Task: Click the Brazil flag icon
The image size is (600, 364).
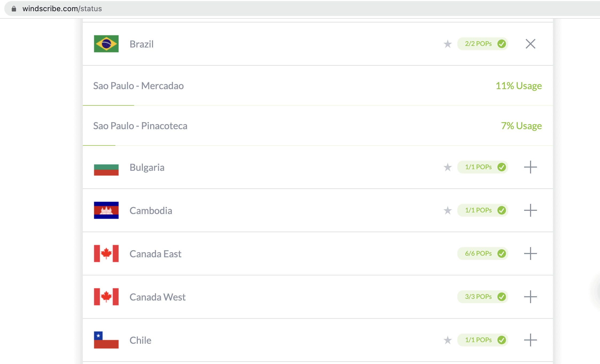Action: pos(106,44)
